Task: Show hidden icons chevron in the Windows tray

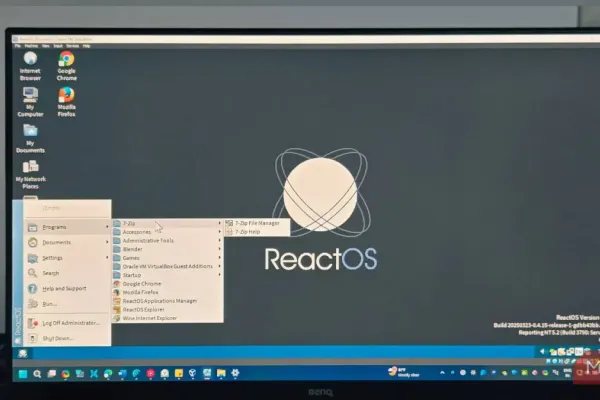Action: click(442, 372)
